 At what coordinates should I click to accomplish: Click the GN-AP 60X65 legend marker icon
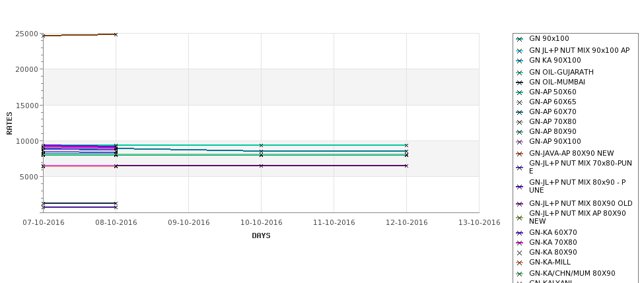[520, 102]
